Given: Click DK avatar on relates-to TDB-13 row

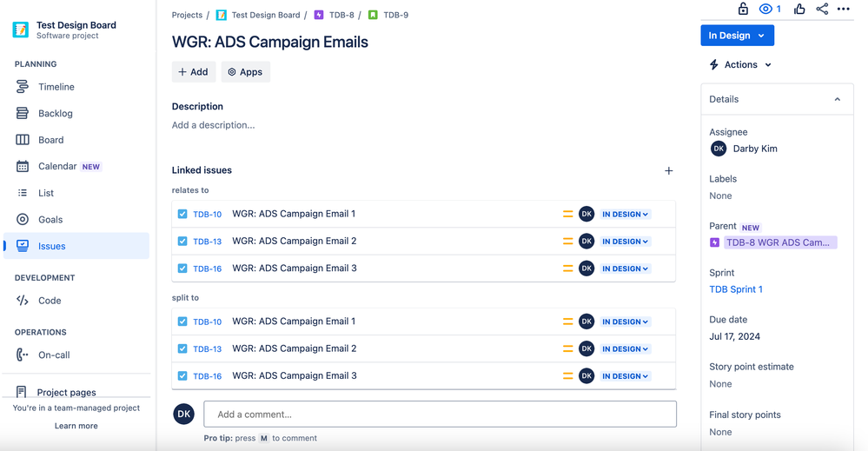Looking at the screenshot, I should click(586, 242).
